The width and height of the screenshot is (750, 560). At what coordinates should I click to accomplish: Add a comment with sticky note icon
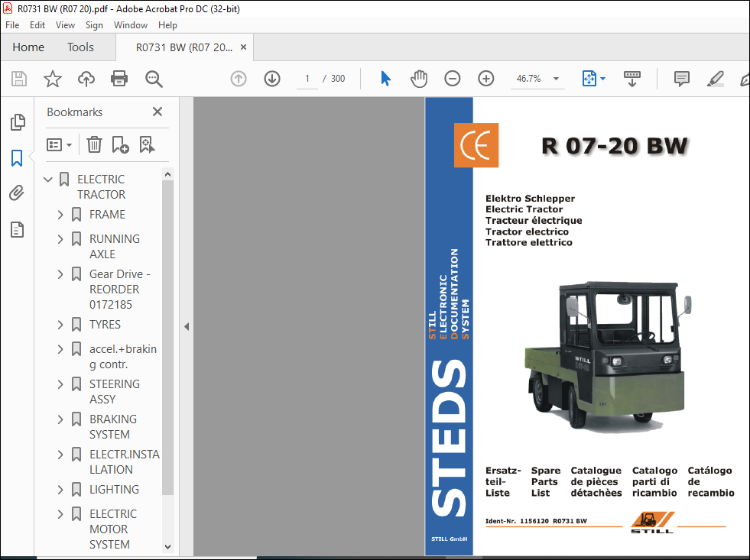pyautogui.click(x=682, y=79)
